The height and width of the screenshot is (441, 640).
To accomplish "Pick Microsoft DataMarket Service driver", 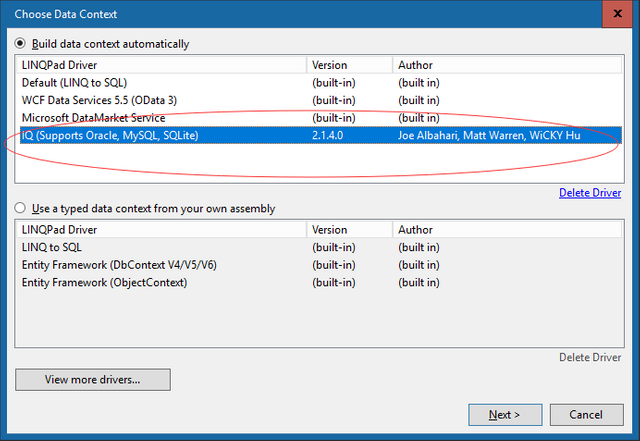I will (x=93, y=118).
